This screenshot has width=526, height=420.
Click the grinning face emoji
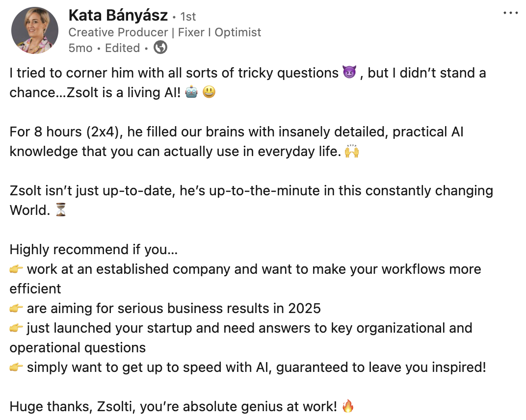point(209,93)
